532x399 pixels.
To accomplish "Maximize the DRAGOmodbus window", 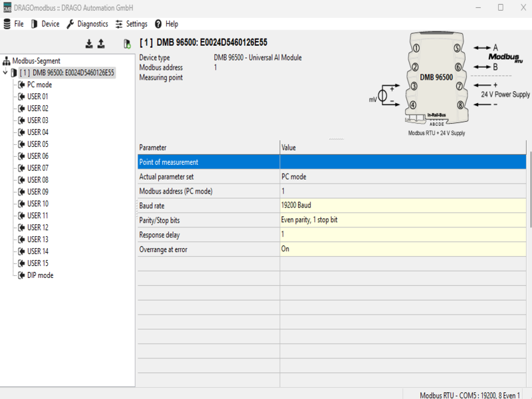I will tap(501, 7).
